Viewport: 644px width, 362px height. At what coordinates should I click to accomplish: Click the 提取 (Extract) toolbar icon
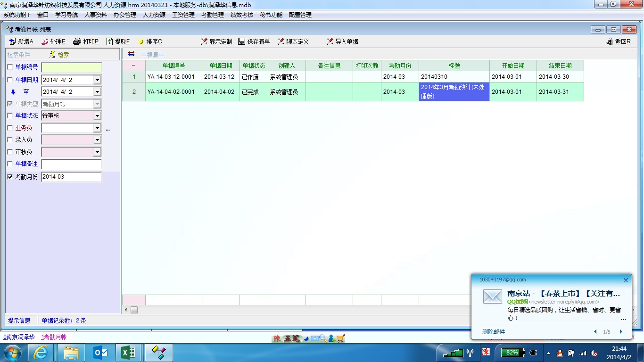pos(109,41)
